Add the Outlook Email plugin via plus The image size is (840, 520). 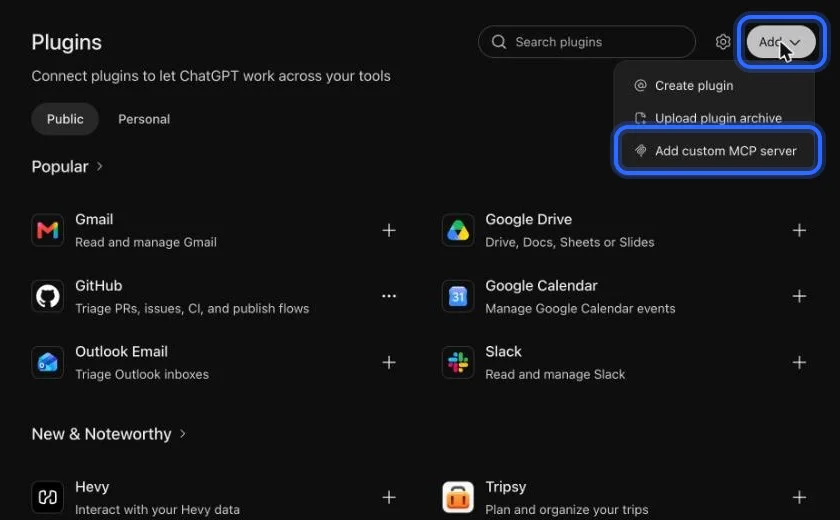pyautogui.click(x=389, y=363)
